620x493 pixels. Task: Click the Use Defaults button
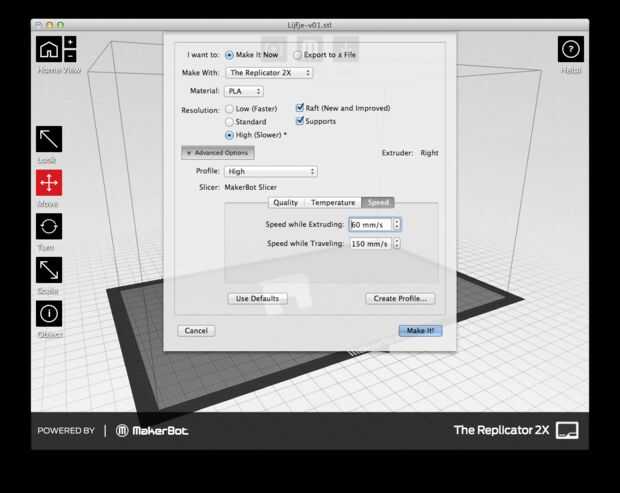257,298
